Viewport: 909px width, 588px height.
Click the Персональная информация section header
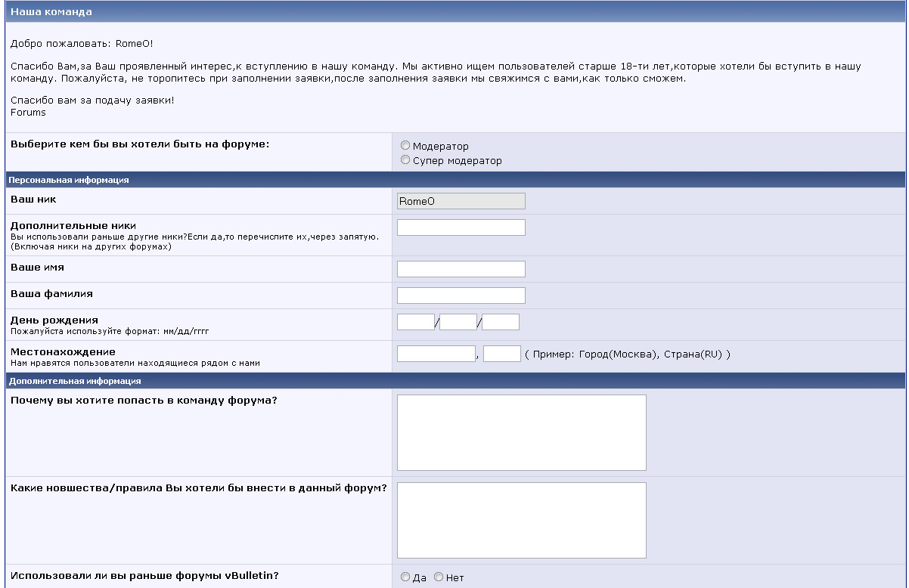click(70, 180)
